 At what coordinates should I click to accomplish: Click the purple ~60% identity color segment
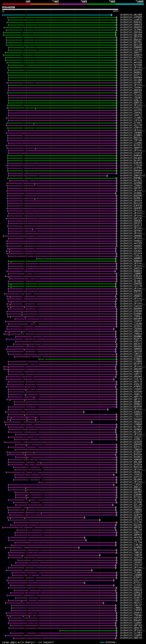point(73,4)
